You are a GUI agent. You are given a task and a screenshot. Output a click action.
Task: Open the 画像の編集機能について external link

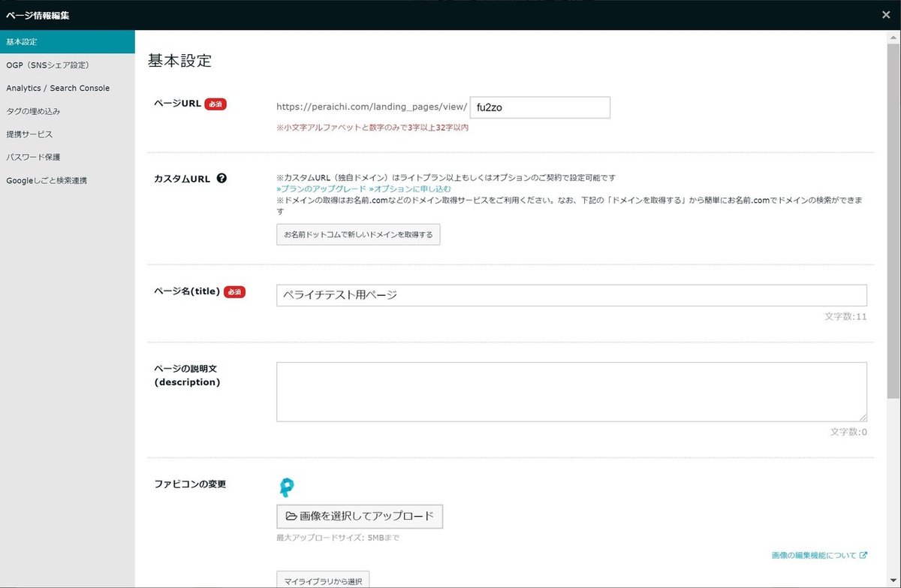click(x=819, y=556)
